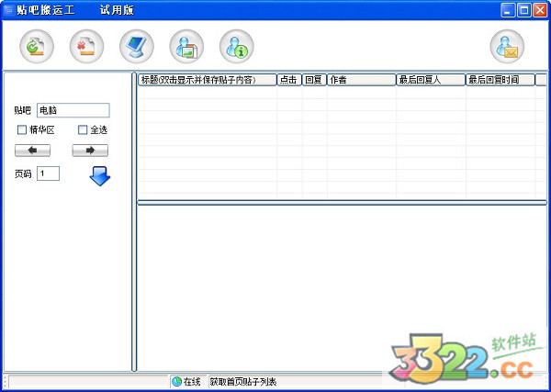Image resolution: width=551 pixels, height=392 pixels.
Task: Click the blue computer monitor toolbar icon
Action: tap(136, 47)
